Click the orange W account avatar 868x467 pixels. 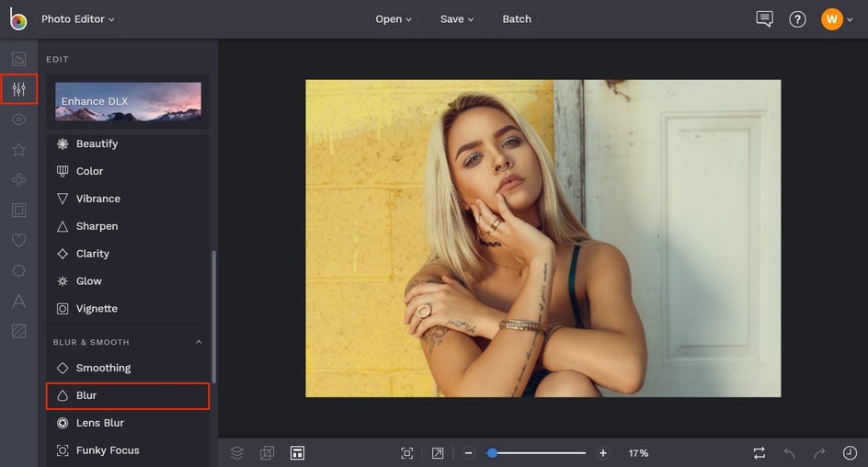(x=831, y=19)
